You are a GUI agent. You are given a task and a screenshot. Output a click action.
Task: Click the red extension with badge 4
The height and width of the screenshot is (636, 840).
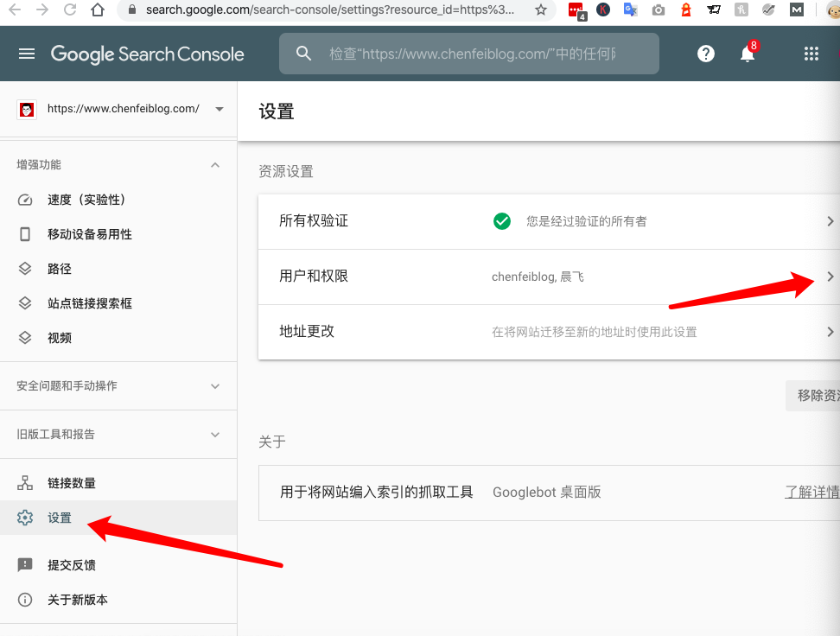577,10
